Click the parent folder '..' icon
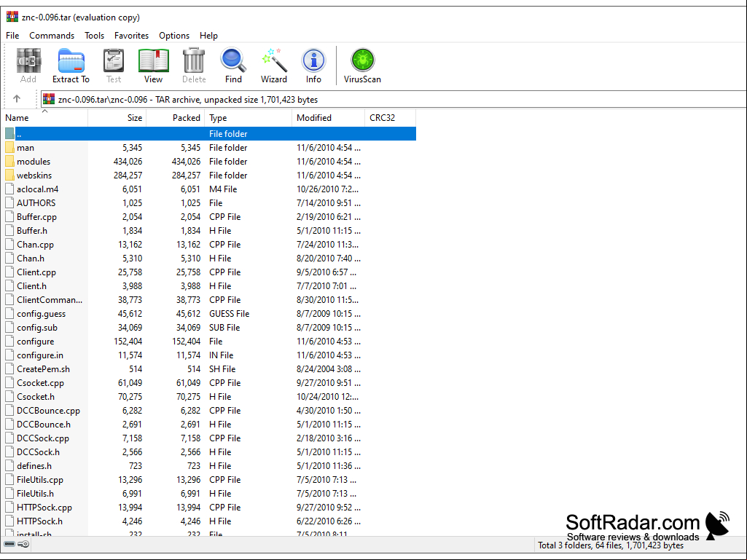 click(9, 134)
